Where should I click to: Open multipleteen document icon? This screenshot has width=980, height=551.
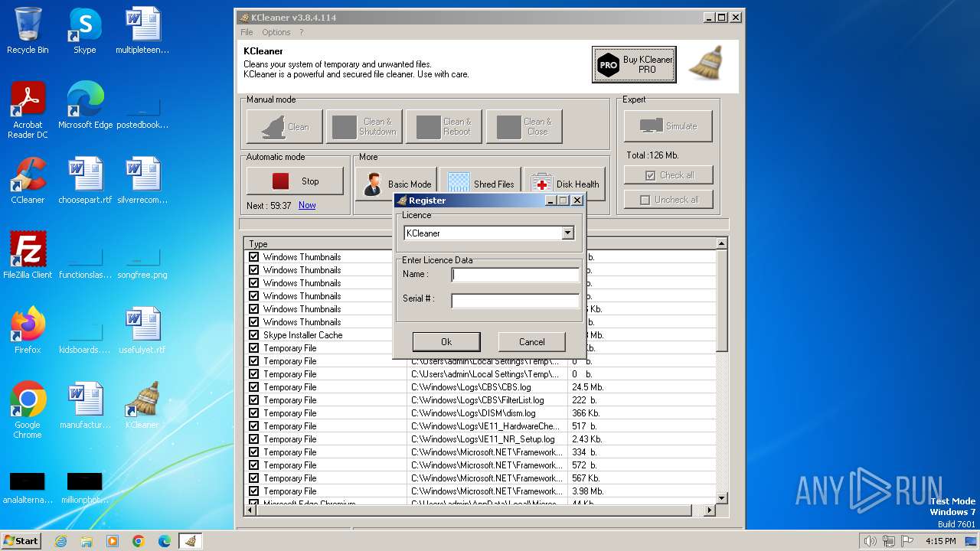coord(142,31)
